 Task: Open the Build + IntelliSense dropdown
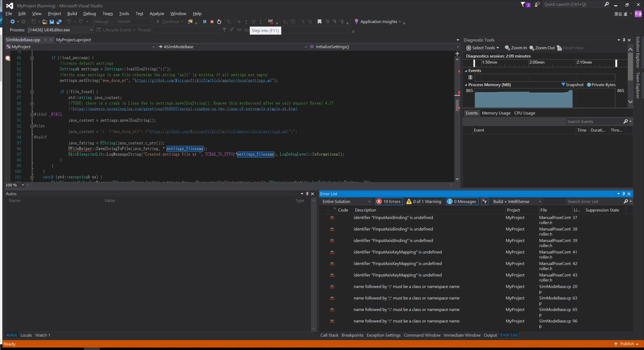click(539, 201)
